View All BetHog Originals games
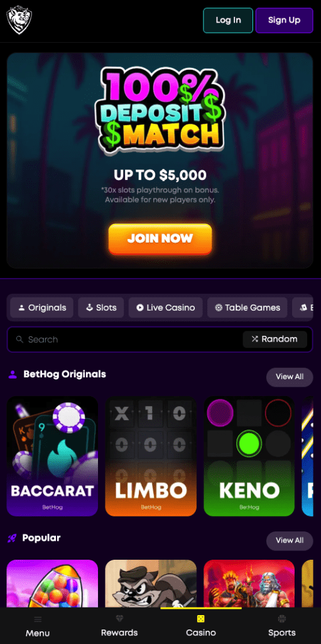The width and height of the screenshot is (321, 644). (x=290, y=377)
